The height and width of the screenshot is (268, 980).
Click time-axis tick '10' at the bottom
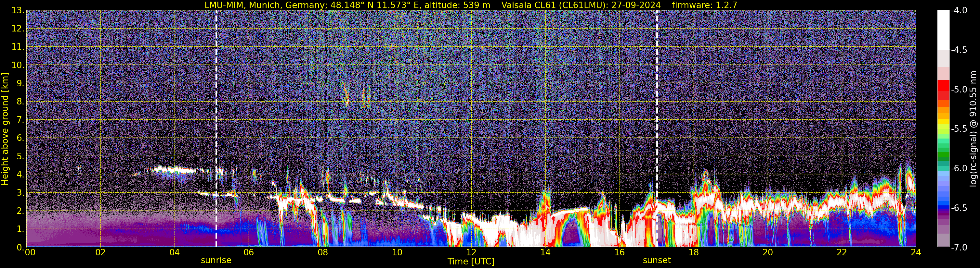coord(397,253)
